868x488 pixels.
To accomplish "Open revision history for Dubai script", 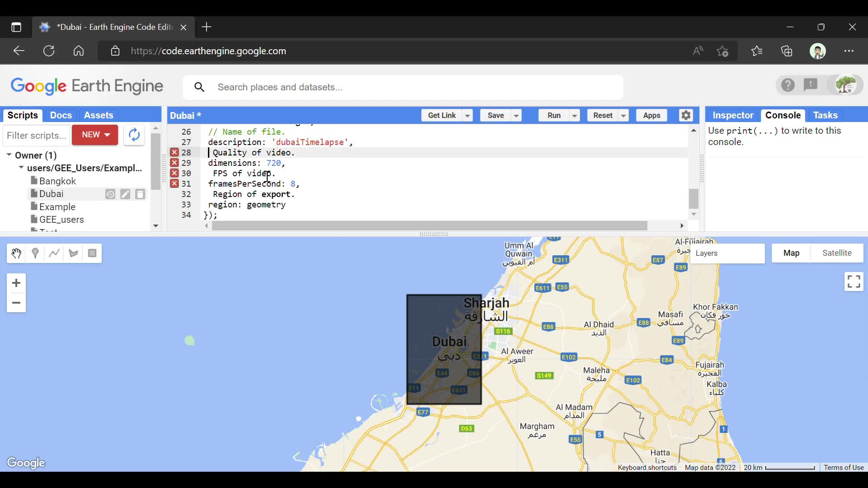I will (x=110, y=194).
